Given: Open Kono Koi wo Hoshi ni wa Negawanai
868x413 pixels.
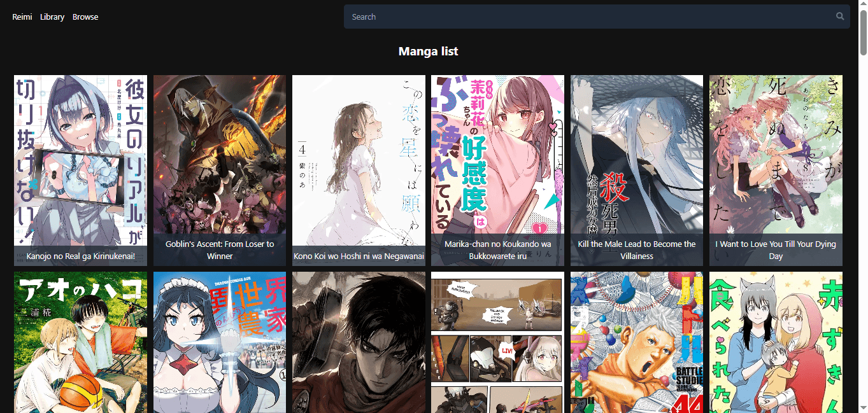Looking at the screenshot, I should 359,159.
